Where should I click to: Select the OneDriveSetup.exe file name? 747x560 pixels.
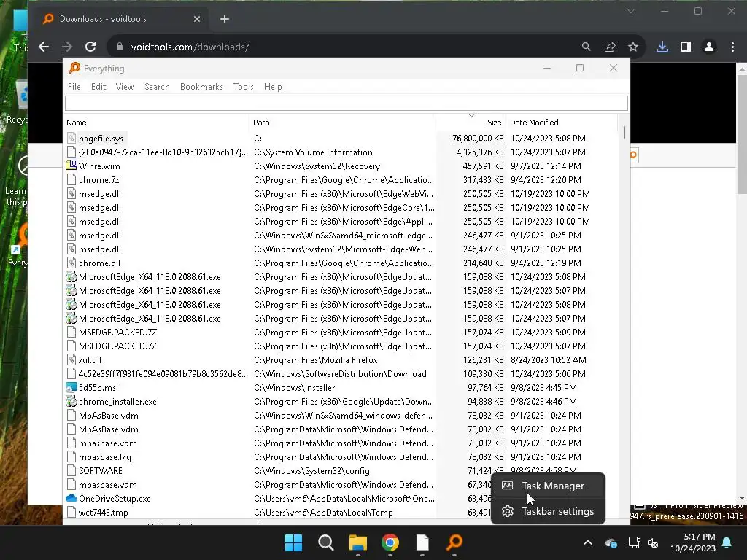pos(115,499)
